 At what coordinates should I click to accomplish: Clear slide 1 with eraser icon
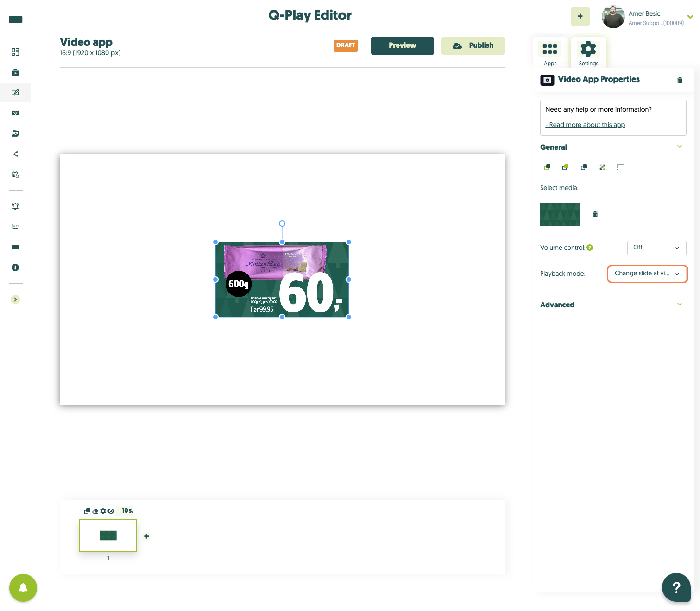click(95, 511)
